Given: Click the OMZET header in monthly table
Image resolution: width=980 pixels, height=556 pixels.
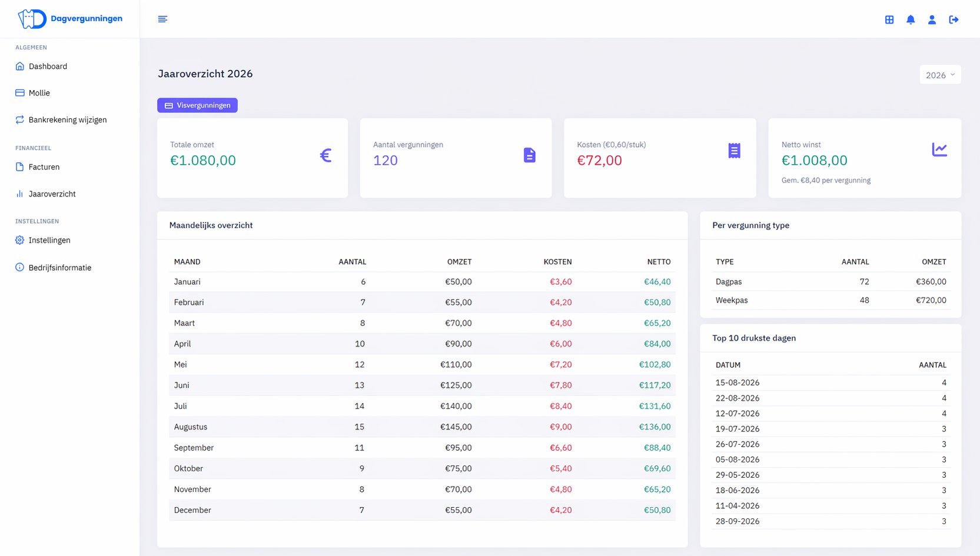Looking at the screenshot, I should coord(460,262).
